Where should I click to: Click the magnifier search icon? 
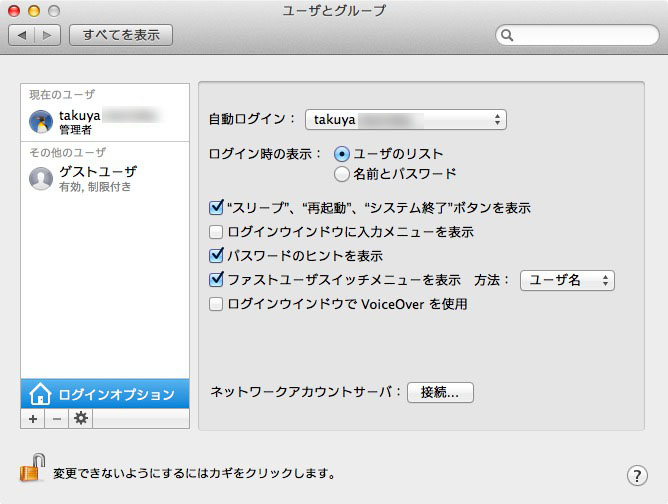point(507,35)
